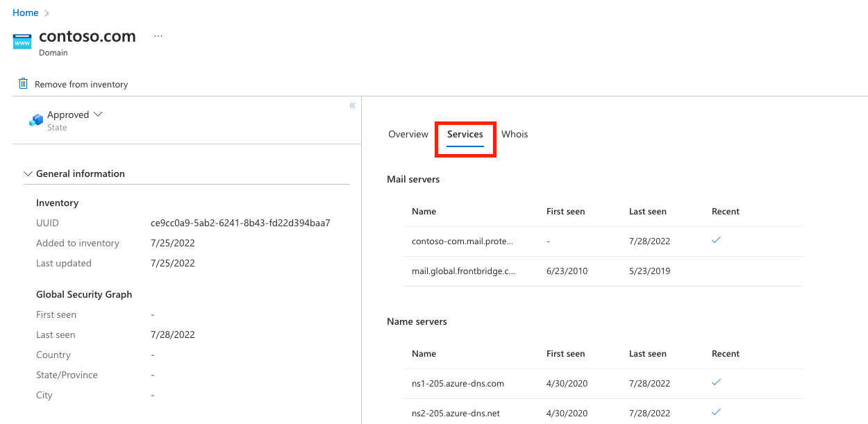Collapse the General information section

click(x=28, y=173)
